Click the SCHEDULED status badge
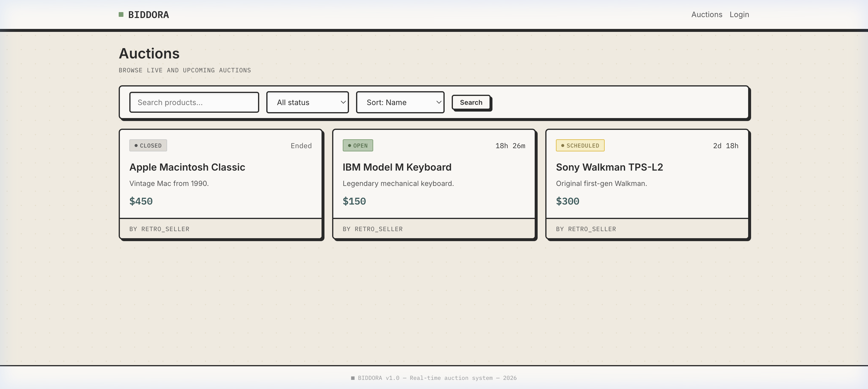Screen dimensions: 868x389 pos(580,146)
